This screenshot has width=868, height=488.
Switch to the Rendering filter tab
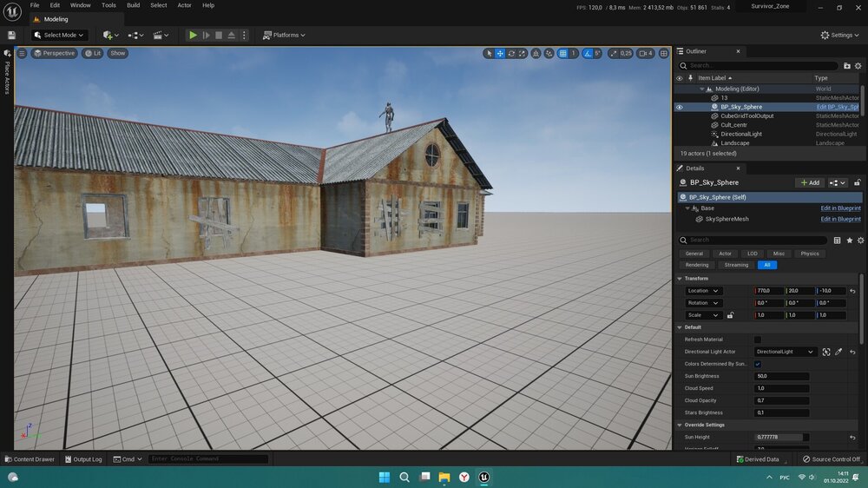coord(697,265)
